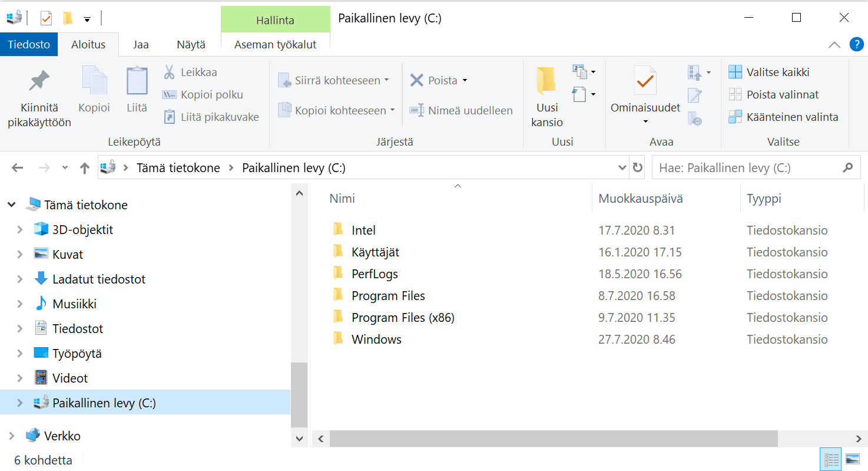The height and width of the screenshot is (471, 868).
Task: Switch to the Aloitus ribbon tab
Action: click(x=88, y=44)
